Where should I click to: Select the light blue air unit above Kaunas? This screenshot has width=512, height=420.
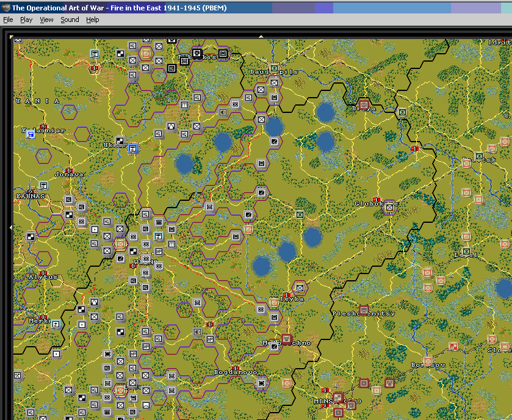point(43,186)
